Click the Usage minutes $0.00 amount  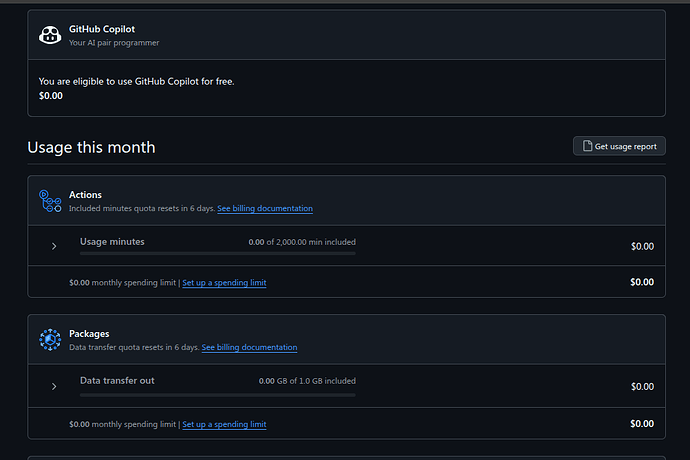coord(642,246)
